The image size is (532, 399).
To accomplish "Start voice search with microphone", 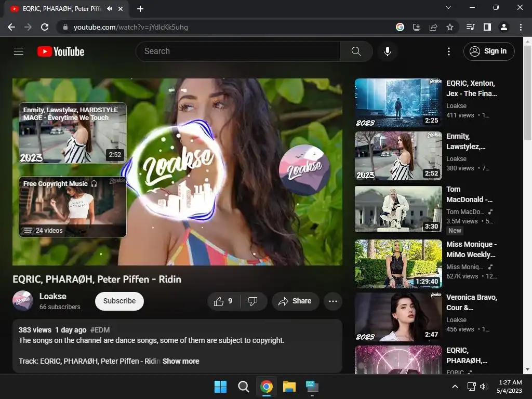I will [x=387, y=51].
